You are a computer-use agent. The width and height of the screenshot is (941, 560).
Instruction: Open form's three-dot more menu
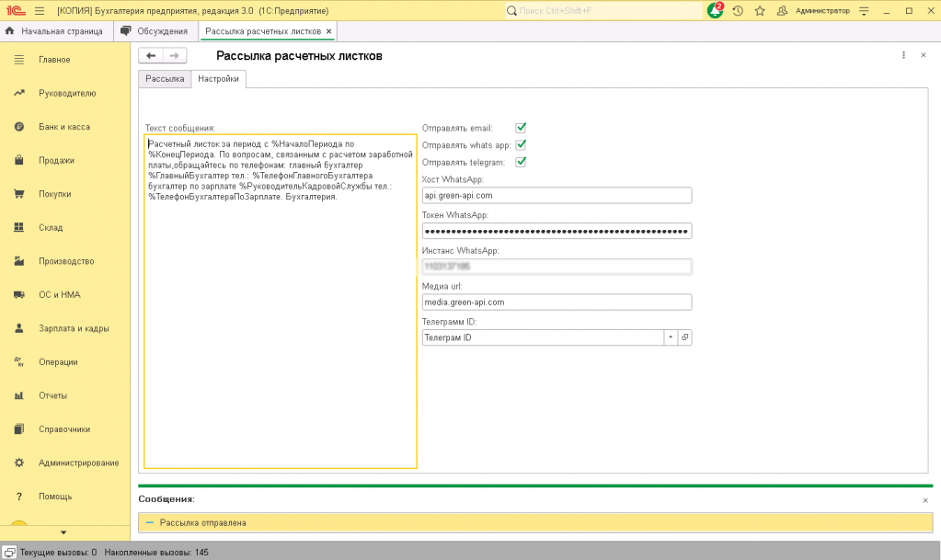tap(903, 55)
